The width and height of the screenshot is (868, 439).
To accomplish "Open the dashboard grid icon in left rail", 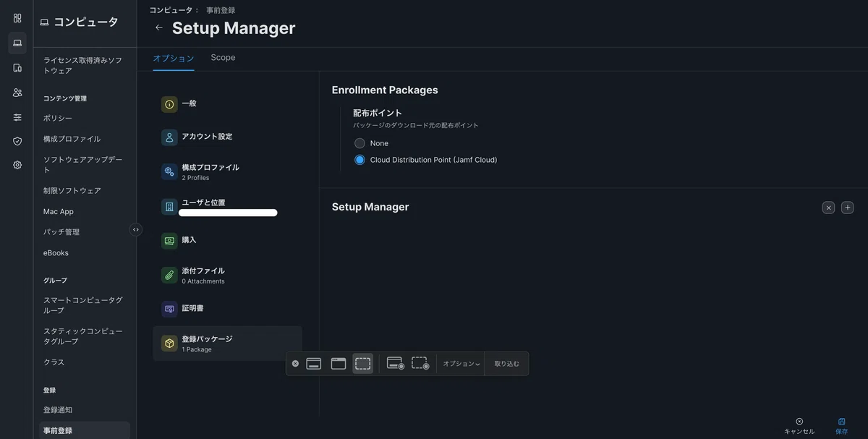I will (17, 18).
